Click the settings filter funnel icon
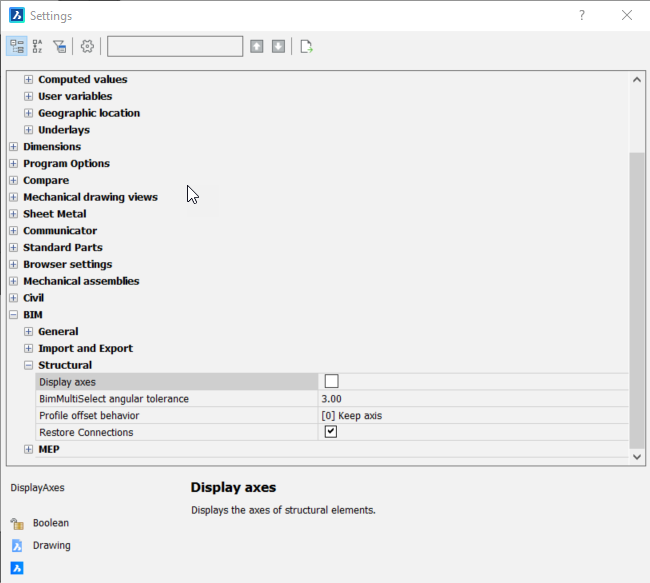The height and width of the screenshot is (583, 650). point(60,46)
